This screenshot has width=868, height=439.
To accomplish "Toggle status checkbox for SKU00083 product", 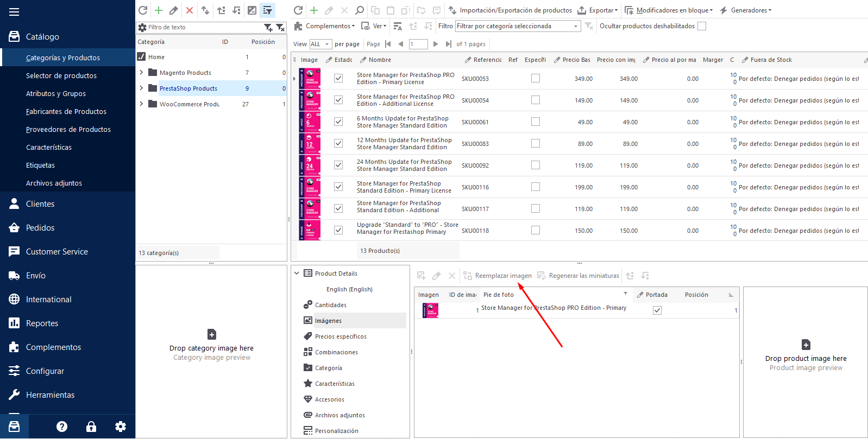I will 338,143.
